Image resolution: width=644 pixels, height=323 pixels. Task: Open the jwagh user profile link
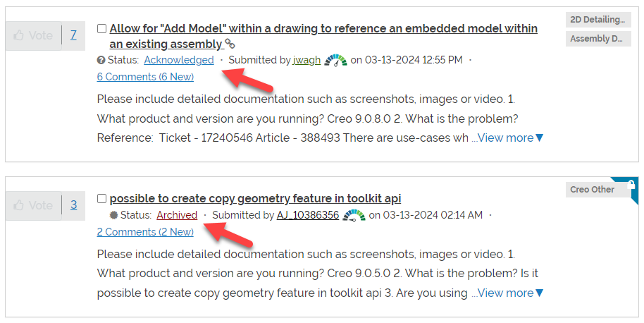(x=306, y=60)
